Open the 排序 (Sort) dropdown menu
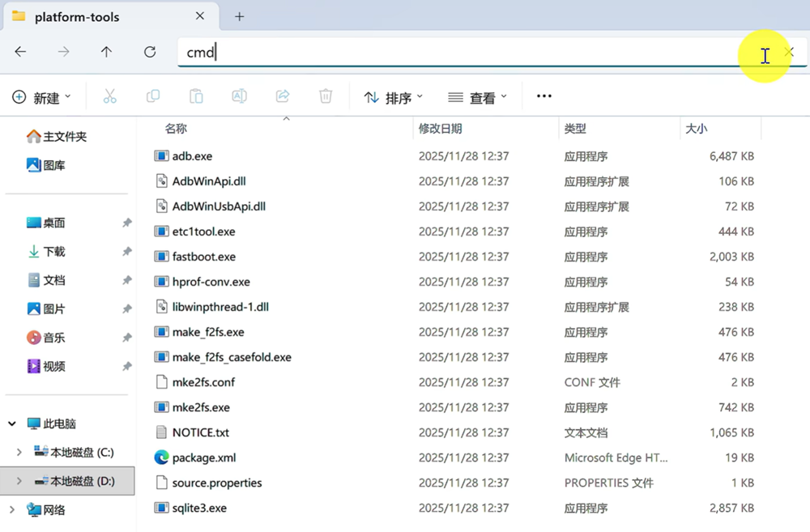The image size is (810, 532). click(394, 97)
